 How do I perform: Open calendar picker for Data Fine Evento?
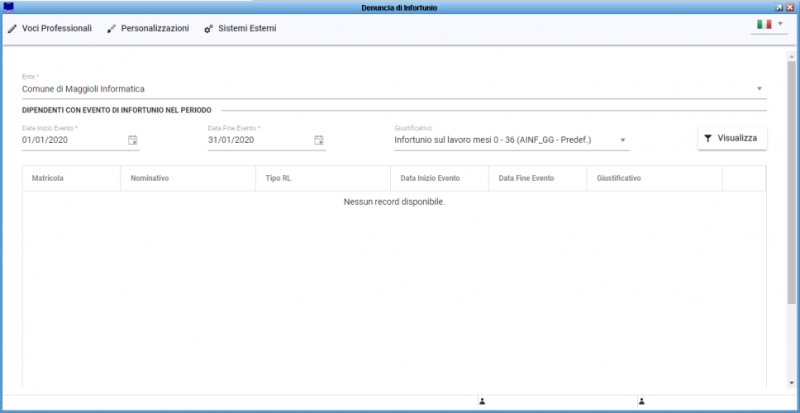pyautogui.click(x=319, y=140)
